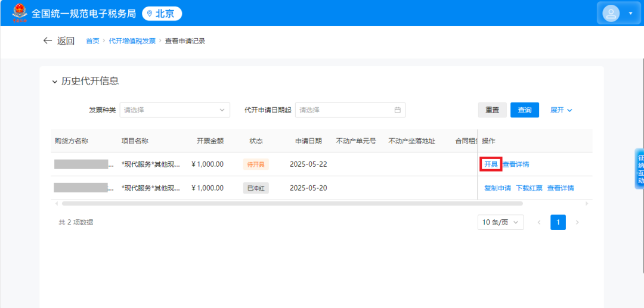644x308 pixels.
Task: Click the 待开具 status tag
Action: click(x=256, y=164)
